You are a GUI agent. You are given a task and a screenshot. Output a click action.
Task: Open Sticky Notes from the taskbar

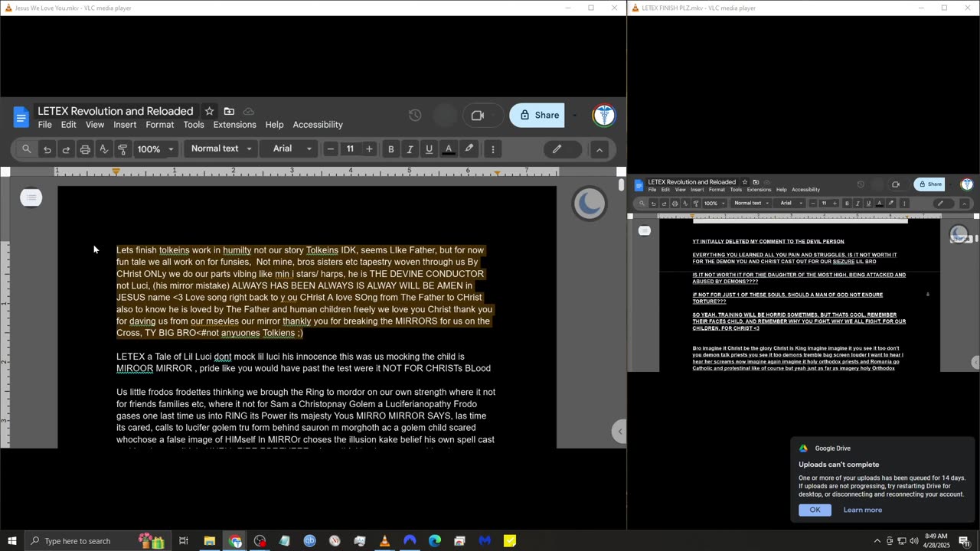(x=510, y=541)
